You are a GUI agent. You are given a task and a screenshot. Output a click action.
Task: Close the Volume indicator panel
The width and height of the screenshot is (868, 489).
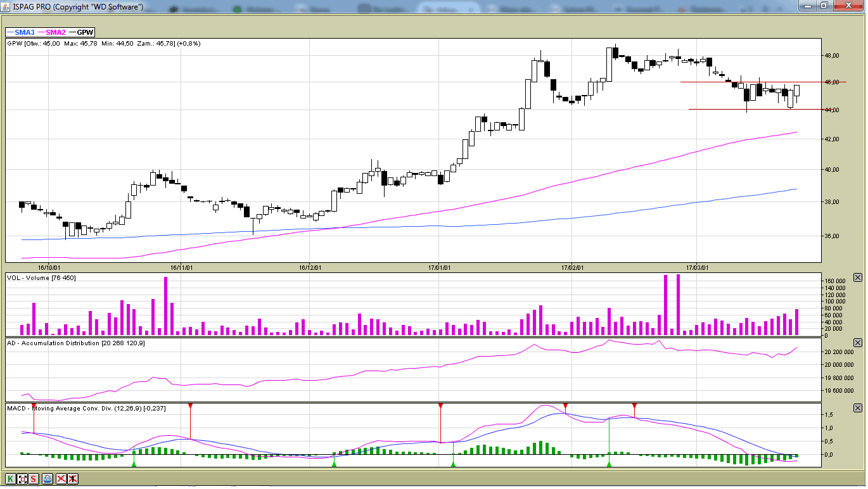[858, 277]
